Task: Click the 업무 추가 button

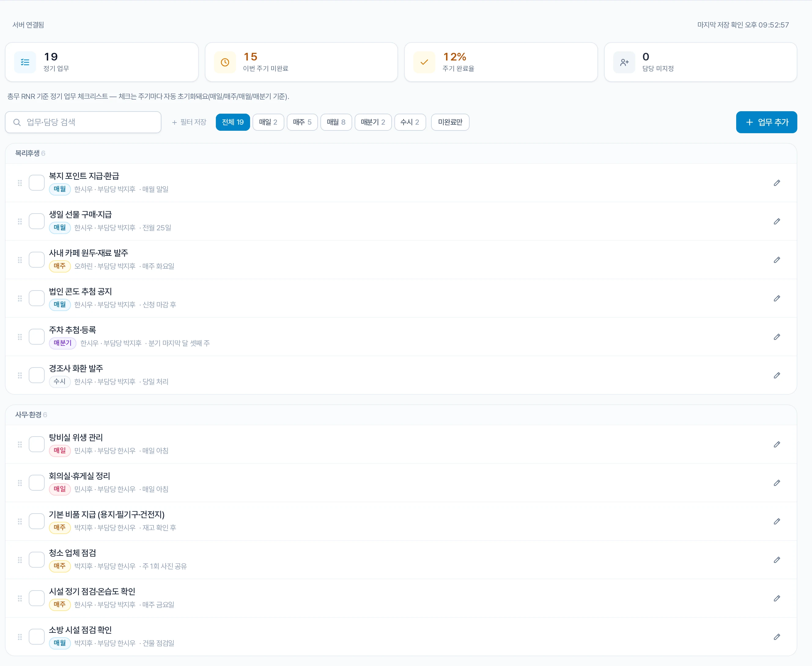Action: [766, 122]
